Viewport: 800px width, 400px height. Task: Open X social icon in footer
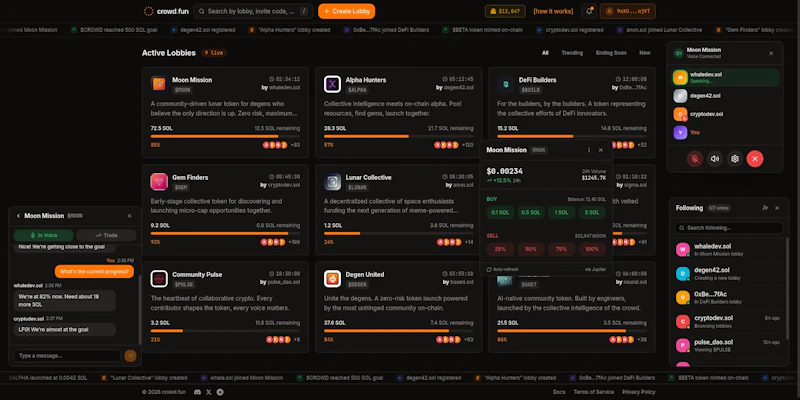point(209,392)
